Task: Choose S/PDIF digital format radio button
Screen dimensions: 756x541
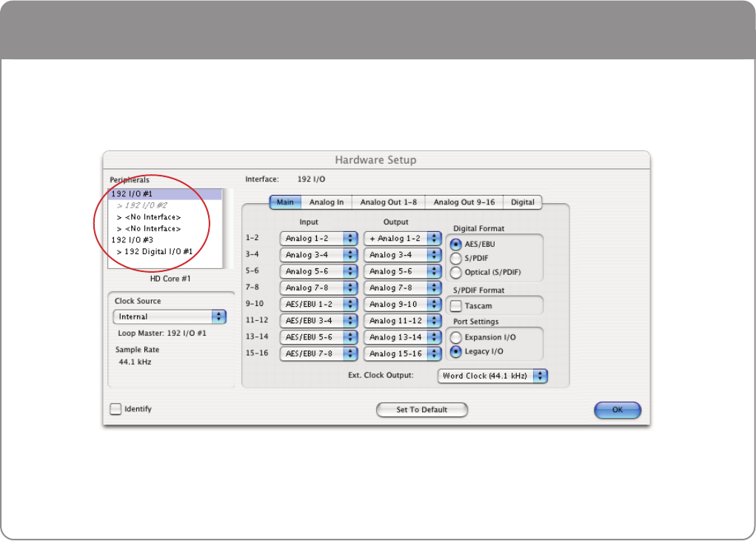Action: 456,258
